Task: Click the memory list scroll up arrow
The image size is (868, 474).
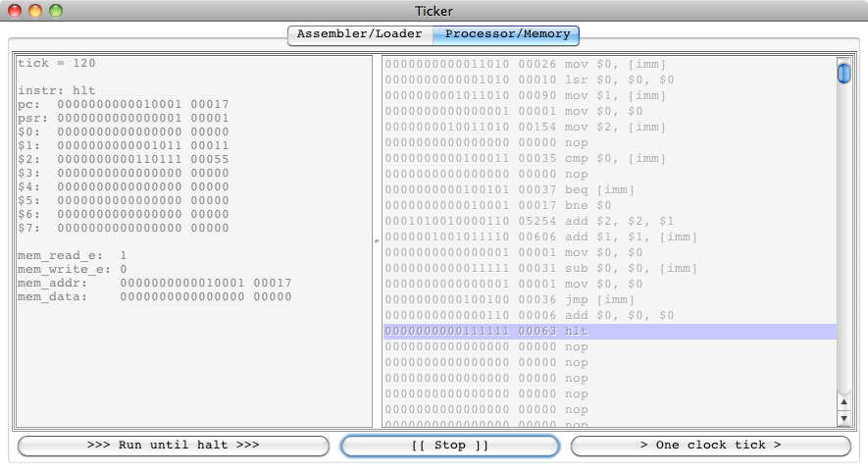Action: coord(843,401)
